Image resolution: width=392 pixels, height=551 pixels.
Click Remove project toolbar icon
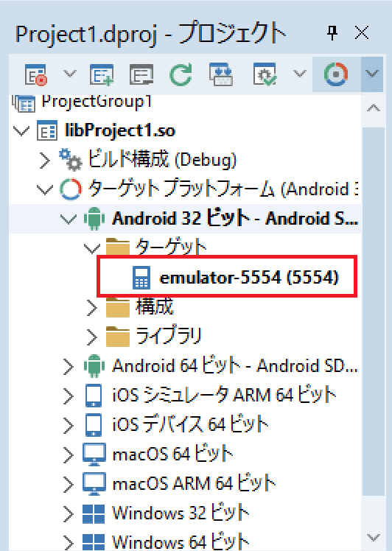point(141,74)
